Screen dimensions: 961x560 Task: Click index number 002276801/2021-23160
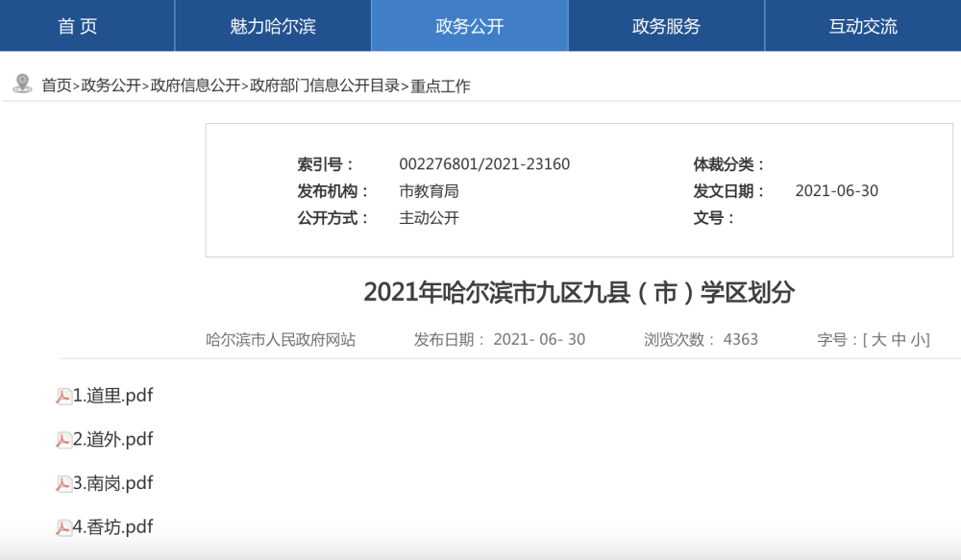click(484, 164)
